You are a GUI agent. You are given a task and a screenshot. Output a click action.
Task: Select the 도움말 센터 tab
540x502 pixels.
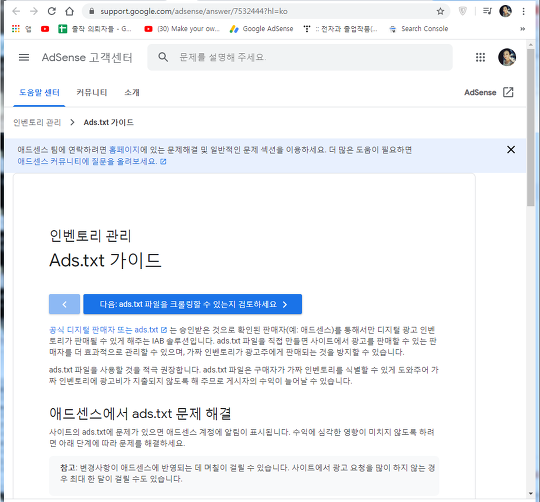tap(39, 93)
